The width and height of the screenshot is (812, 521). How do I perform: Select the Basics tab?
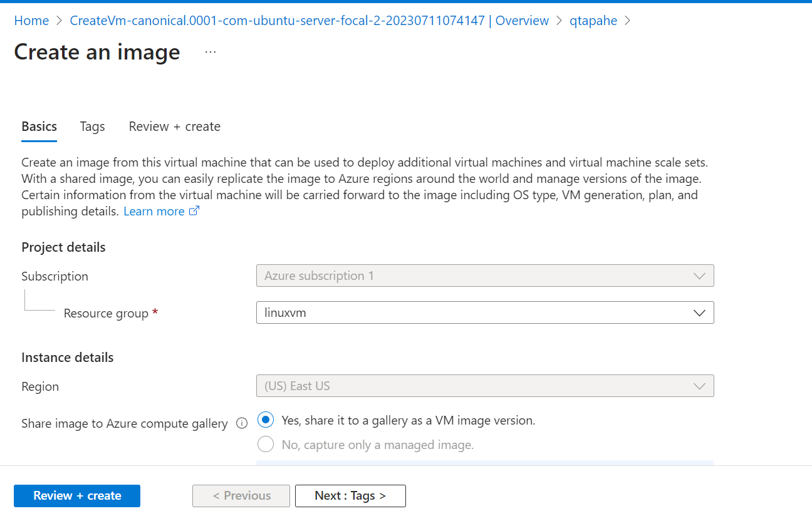tap(39, 126)
